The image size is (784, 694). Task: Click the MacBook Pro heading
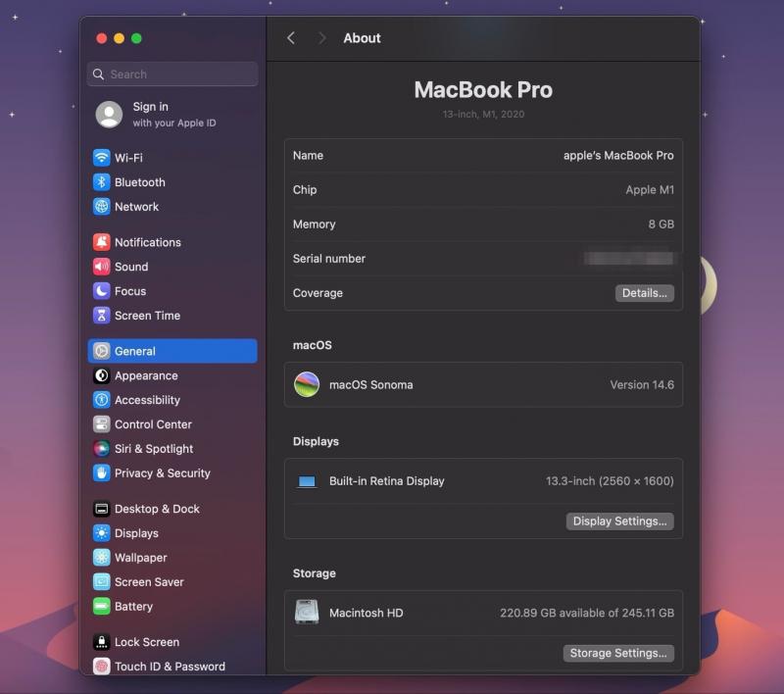[483, 90]
